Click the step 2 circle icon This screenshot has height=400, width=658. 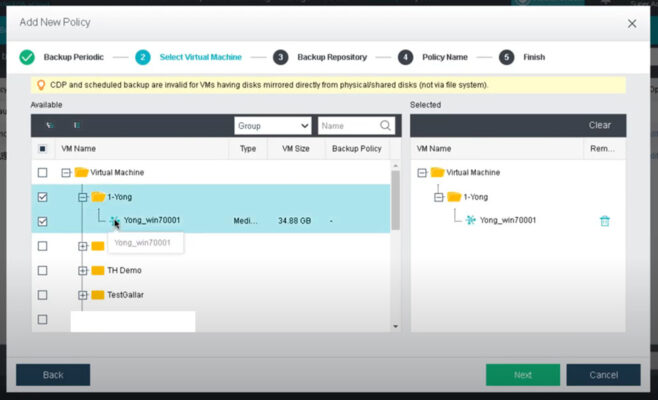[x=143, y=57]
